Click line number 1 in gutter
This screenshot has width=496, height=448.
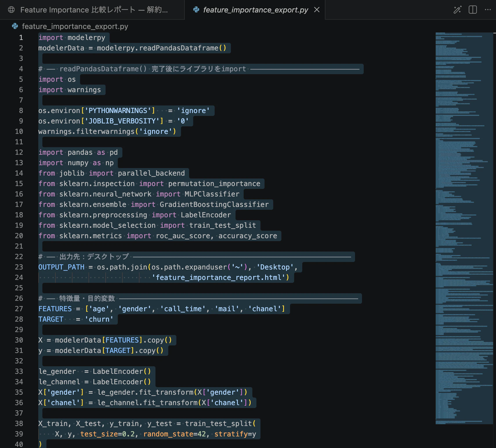[21, 38]
